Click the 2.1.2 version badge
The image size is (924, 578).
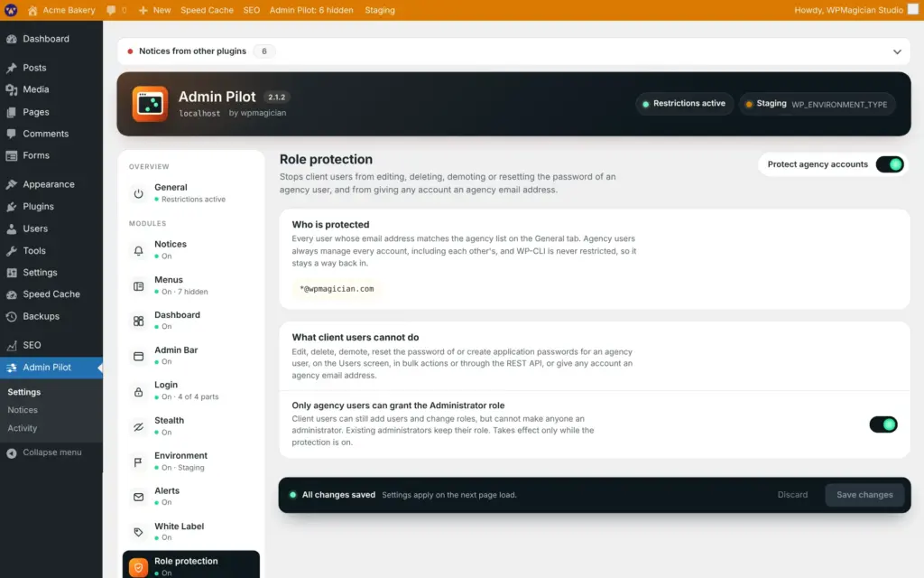(276, 98)
